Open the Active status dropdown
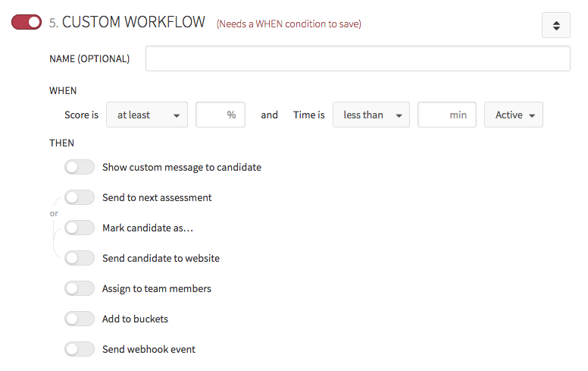 pyautogui.click(x=514, y=115)
